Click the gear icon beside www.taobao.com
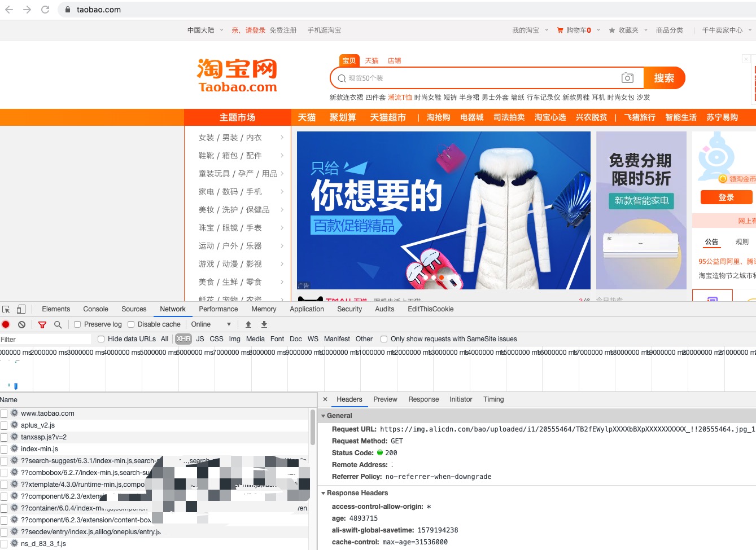Image resolution: width=756 pixels, height=550 pixels. tap(15, 413)
